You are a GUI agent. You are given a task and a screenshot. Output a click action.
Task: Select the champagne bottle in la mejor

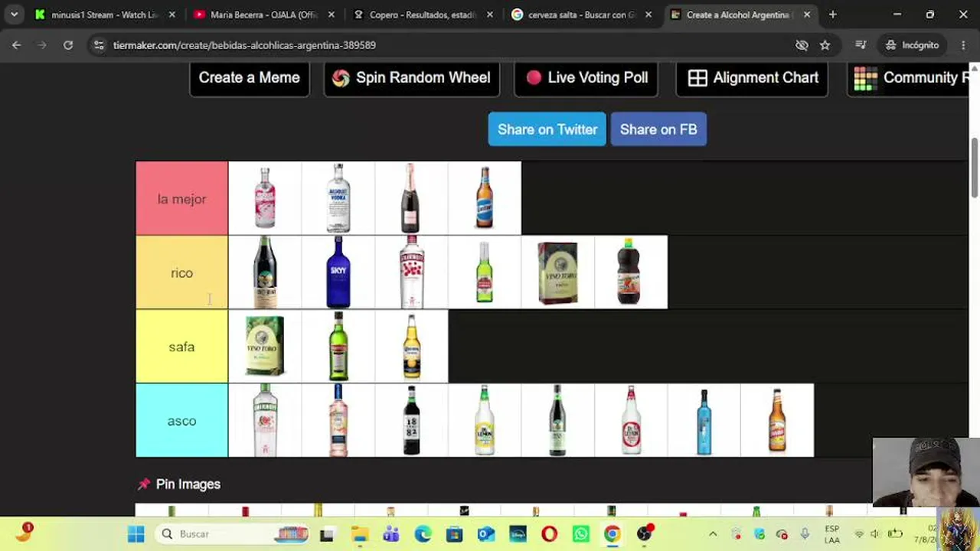[x=411, y=198]
